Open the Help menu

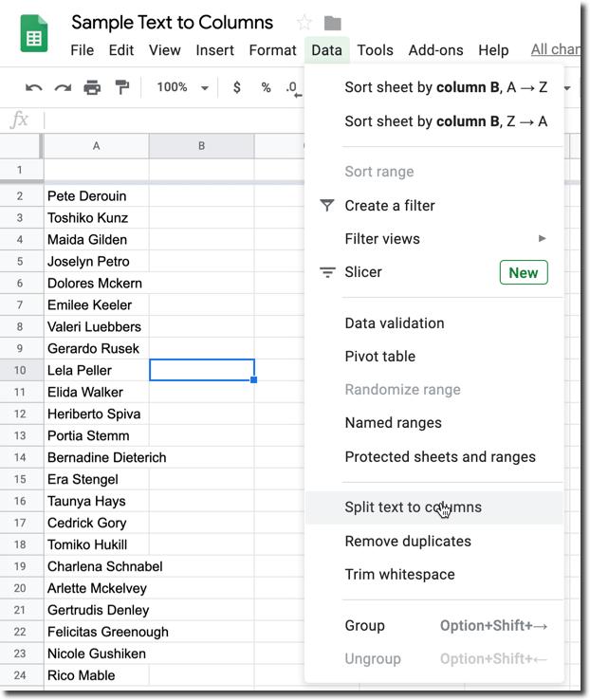click(x=493, y=50)
